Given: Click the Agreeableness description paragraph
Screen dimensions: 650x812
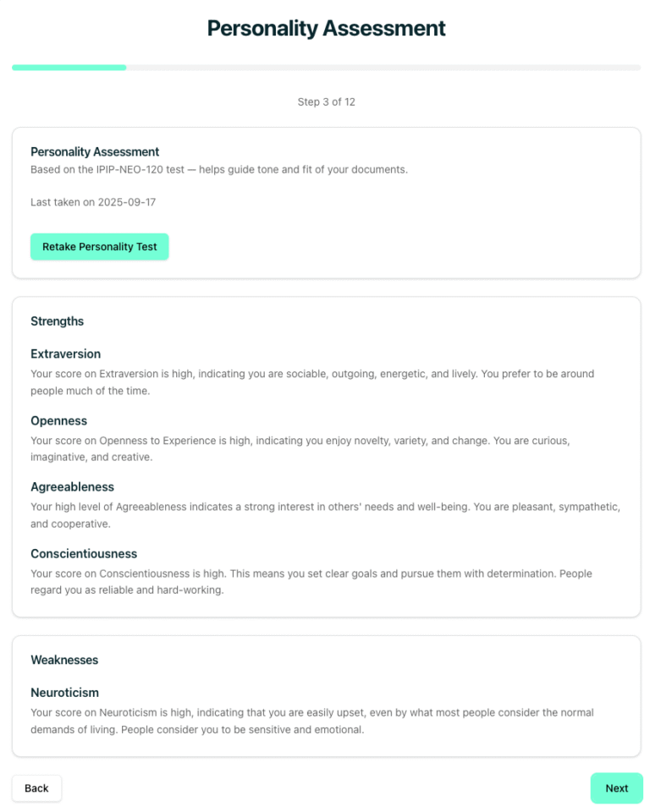Looking at the screenshot, I should pos(325,515).
